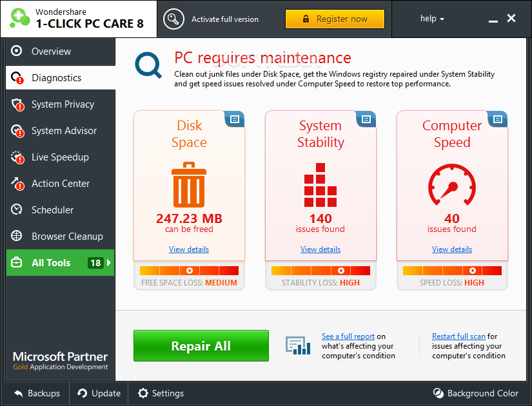Click the Activate full version key icon
This screenshot has height=406, width=532.
(x=173, y=19)
